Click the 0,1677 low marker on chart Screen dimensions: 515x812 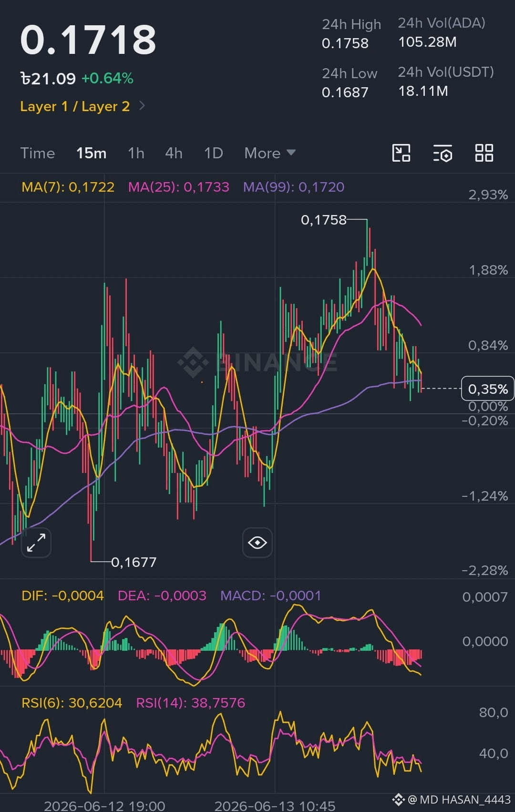coord(134,562)
